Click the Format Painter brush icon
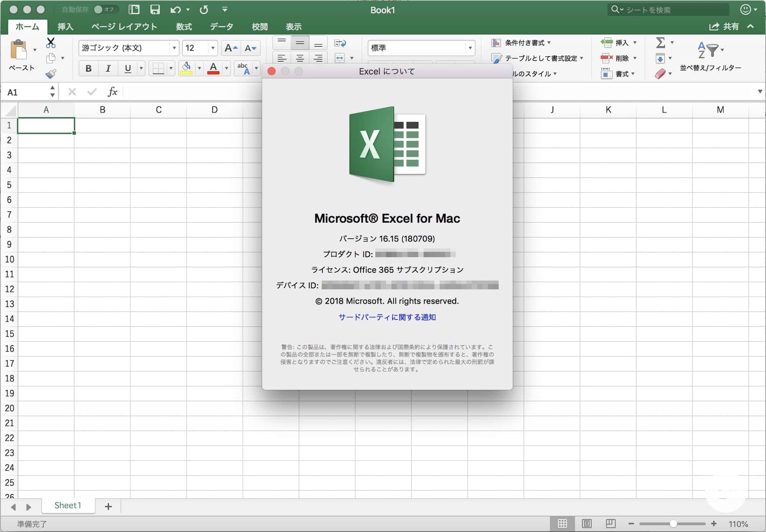The height and width of the screenshot is (532, 766). (x=51, y=73)
